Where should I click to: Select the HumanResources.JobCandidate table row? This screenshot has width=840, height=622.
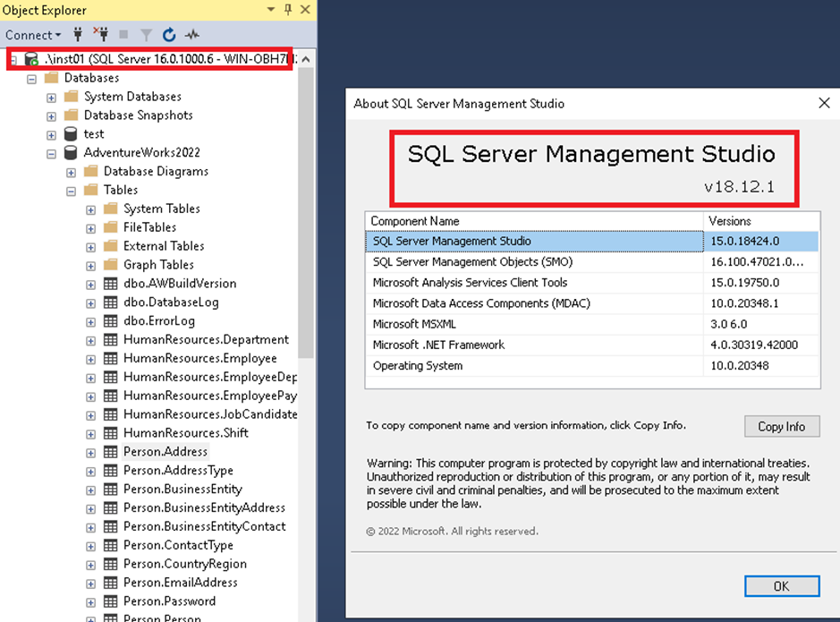click(x=210, y=414)
